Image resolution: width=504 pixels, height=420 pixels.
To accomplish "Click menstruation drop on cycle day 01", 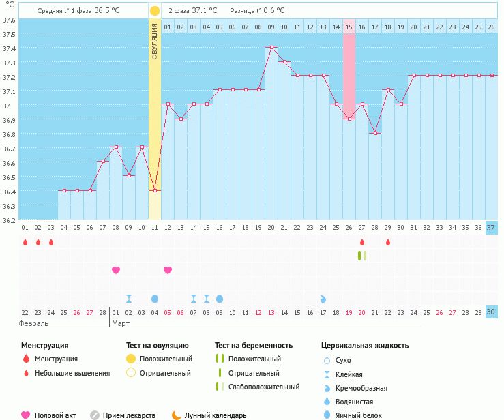I will click(25, 242).
